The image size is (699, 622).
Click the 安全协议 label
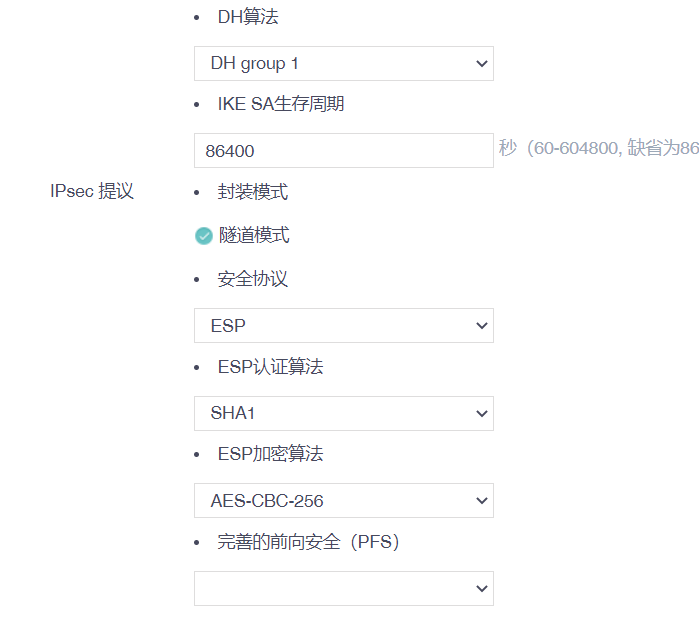(x=253, y=279)
